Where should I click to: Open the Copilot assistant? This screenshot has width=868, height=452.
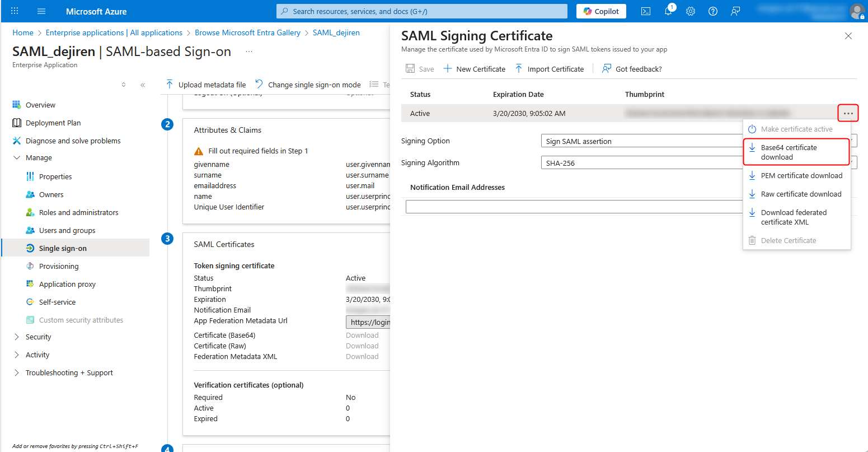[x=601, y=11]
